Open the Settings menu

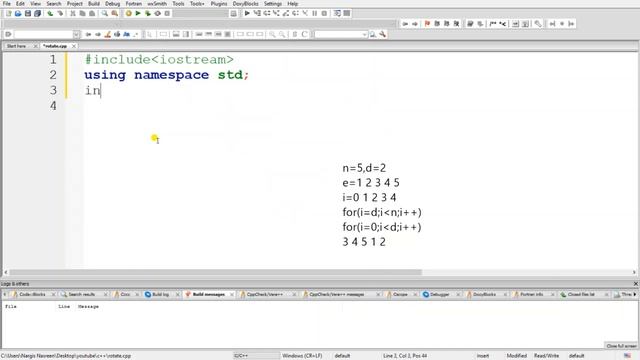273,4
